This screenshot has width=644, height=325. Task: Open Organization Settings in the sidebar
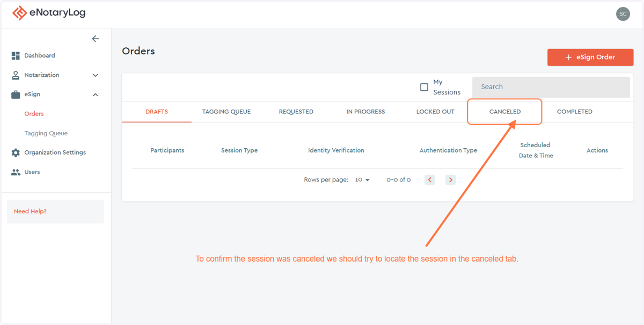55,153
